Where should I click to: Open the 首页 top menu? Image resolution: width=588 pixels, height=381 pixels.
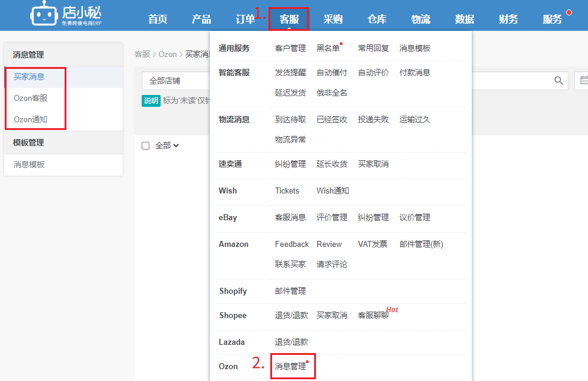(x=158, y=19)
